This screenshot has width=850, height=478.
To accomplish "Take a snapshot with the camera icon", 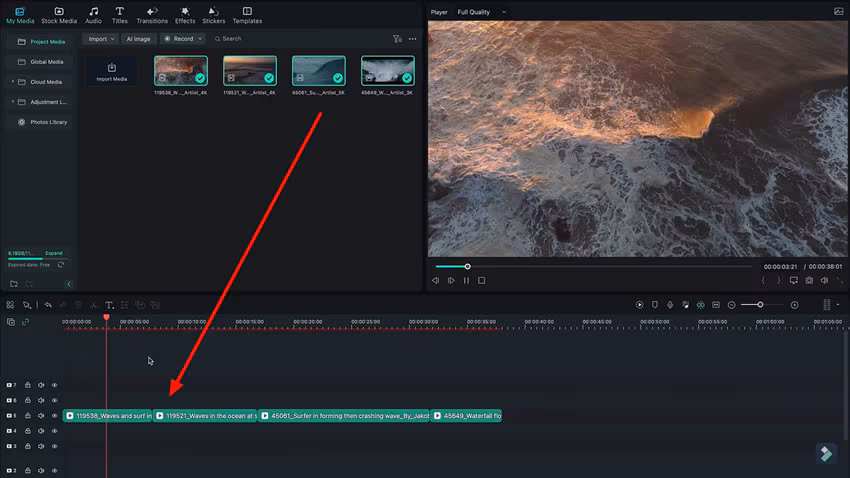I will (x=809, y=281).
